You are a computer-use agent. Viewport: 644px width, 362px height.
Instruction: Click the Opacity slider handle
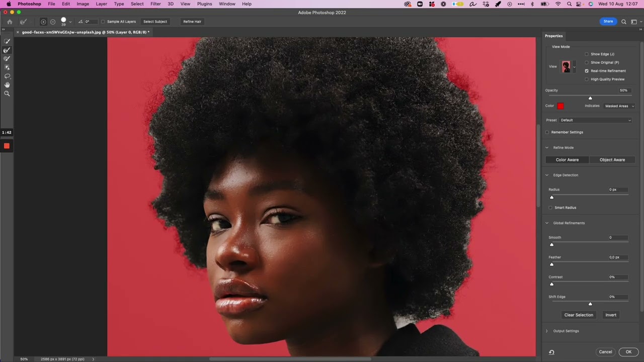(x=590, y=98)
